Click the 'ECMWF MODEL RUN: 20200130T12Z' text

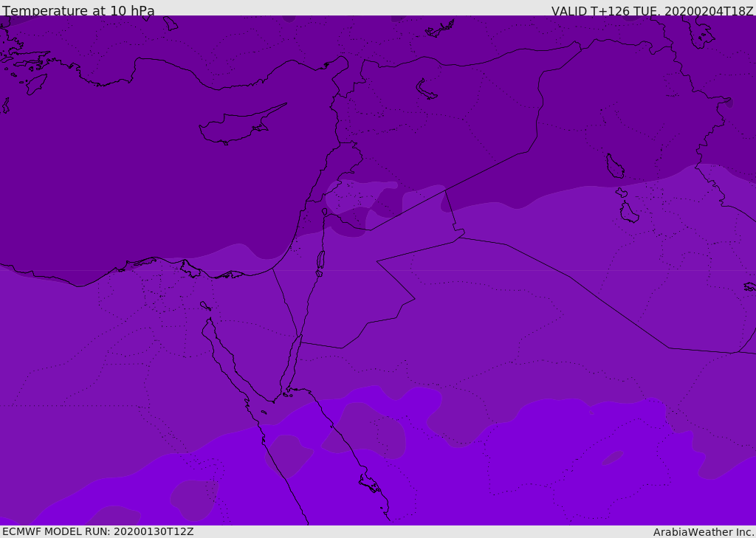coord(98,532)
